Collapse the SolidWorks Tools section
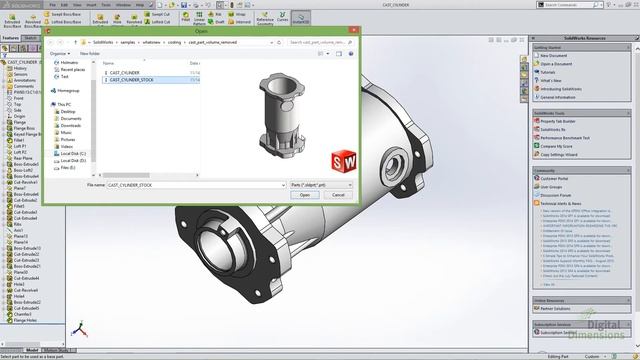This screenshot has height=360, width=640. (628, 113)
